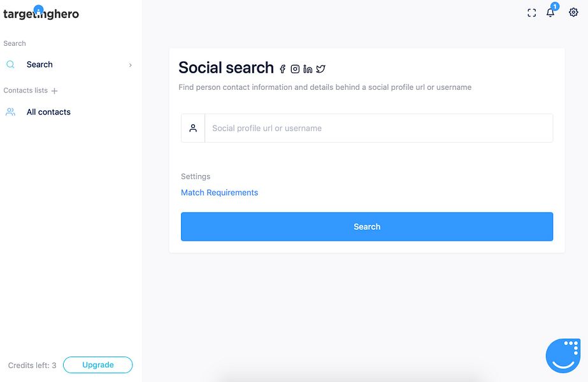Open the chat smiley widget
The image size is (588, 382).
click(x=563, y=356)
